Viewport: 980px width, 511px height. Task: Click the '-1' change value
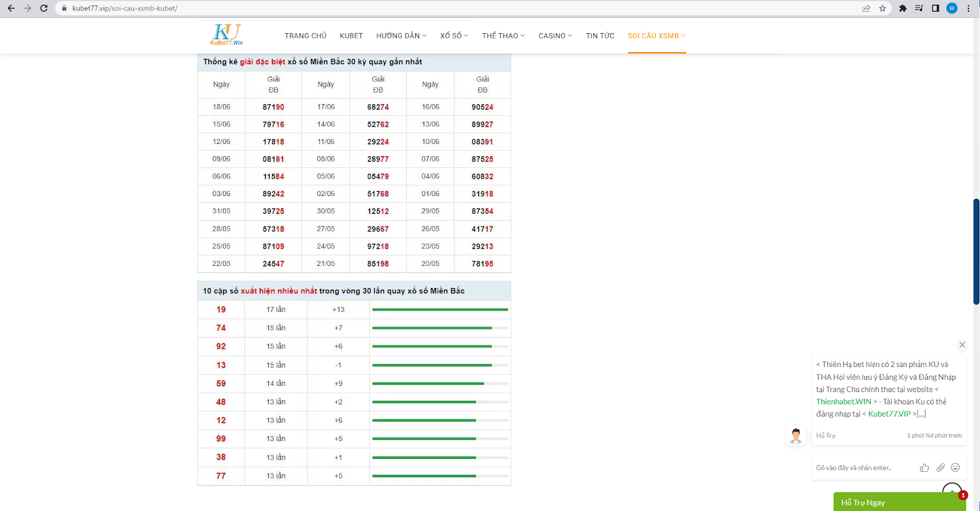(338, 365)
